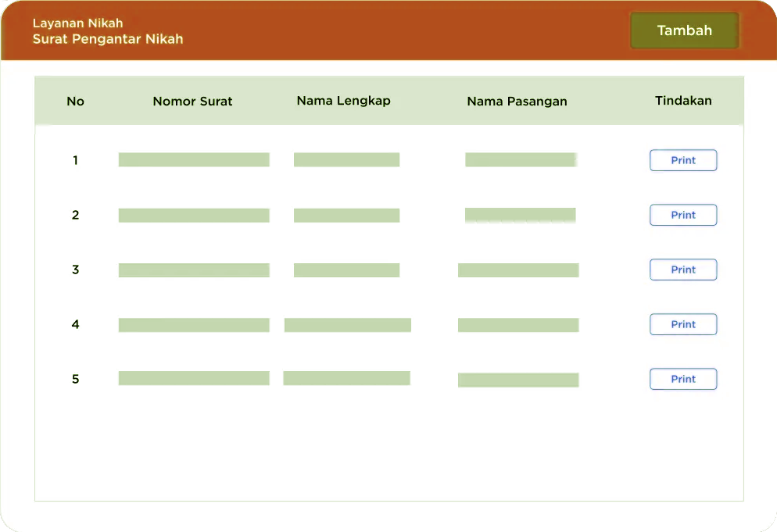
Task: Select the Nomor Surat column header
Action: tap(192, 101)
